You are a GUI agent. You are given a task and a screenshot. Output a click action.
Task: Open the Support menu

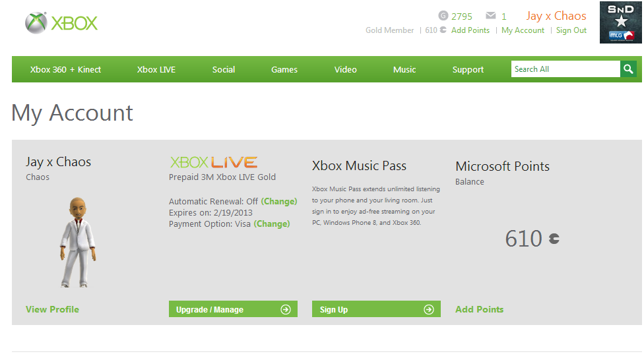coord(468,69)
